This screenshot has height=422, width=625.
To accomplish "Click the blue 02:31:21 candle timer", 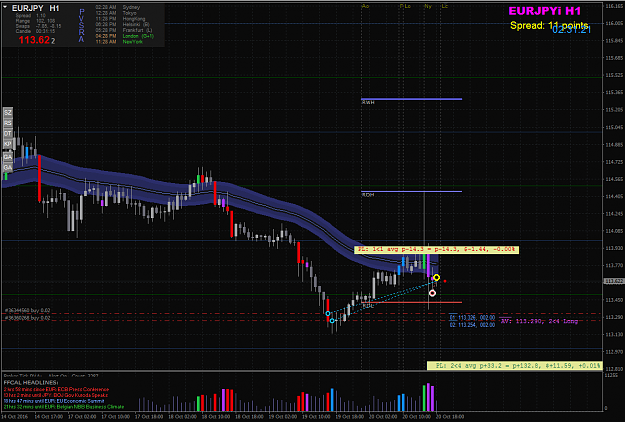I will click(x=572, y=29).
